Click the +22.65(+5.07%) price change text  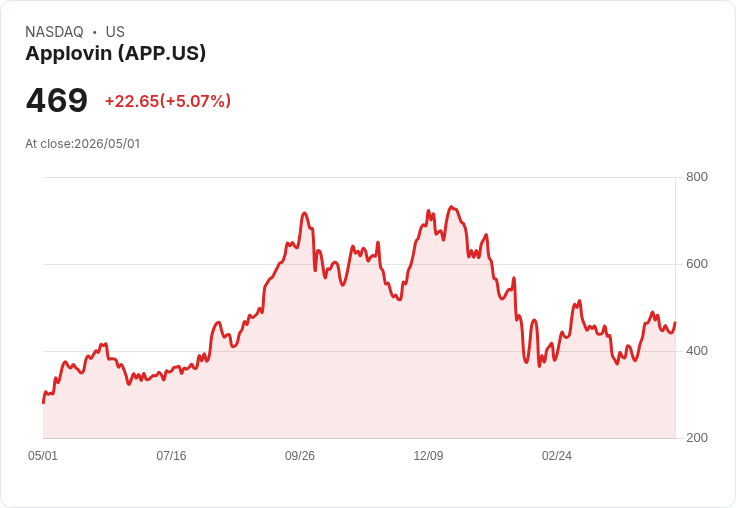coord(168,101)
